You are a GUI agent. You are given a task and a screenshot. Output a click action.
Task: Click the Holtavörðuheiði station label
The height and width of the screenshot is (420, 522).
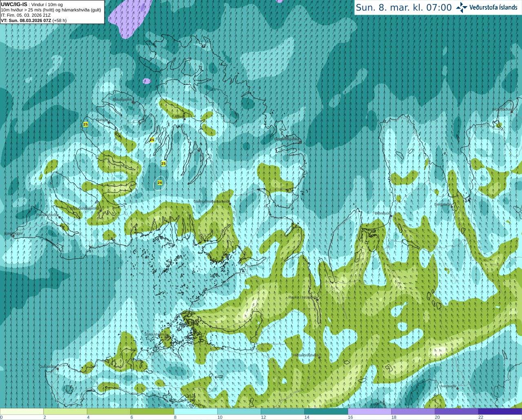coord(306,355)
